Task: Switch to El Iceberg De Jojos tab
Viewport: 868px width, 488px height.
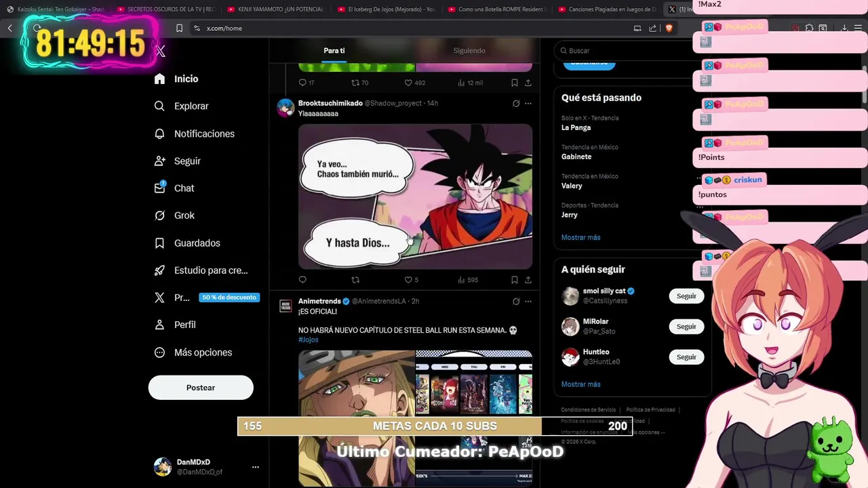Action: (387, 9)
